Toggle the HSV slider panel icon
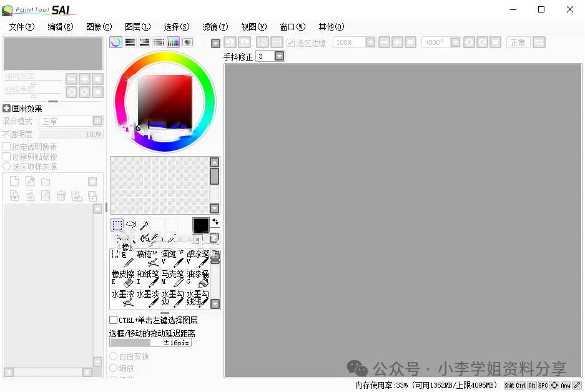Screen dimensions: 585x392 144,42
